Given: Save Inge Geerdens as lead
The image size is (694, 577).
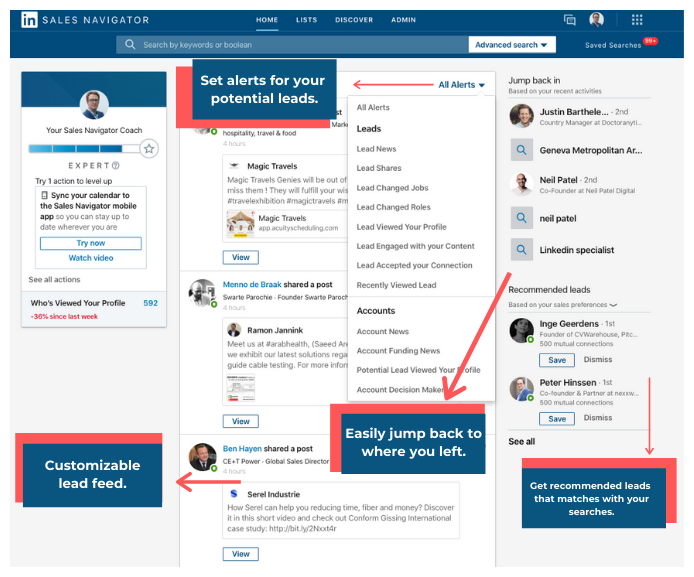Looking at the screenshot, I should click(557, 360).
